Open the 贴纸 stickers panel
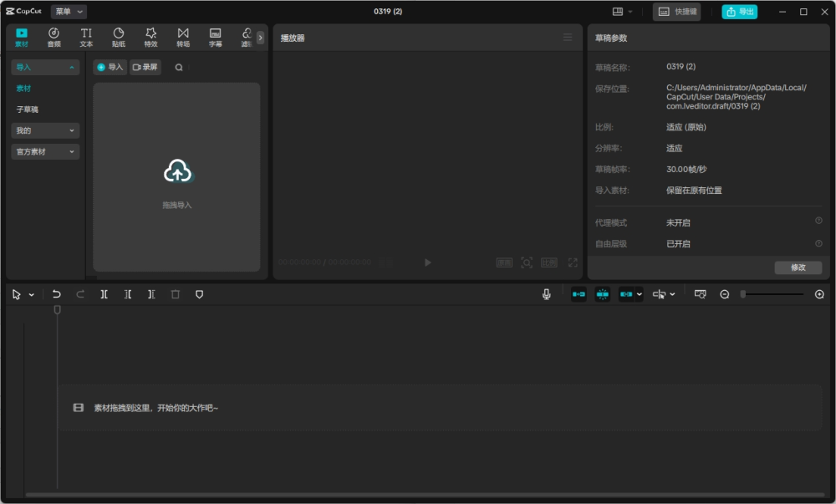 [x=118, y=36]
